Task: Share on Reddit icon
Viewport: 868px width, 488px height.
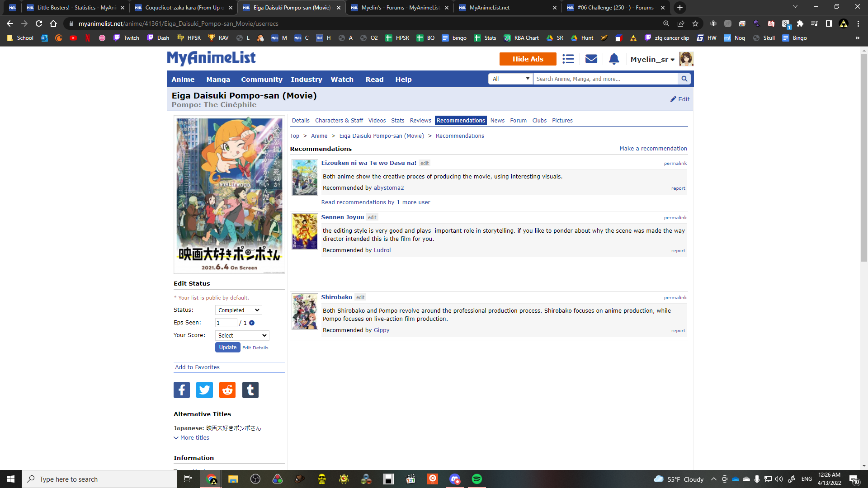Action: pos(227,390)
